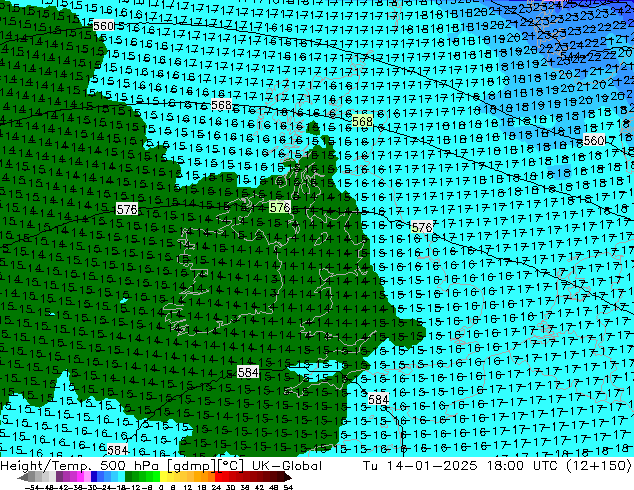The image size is (634, 490).
Task: Click the '(12+150)' forecast hour text
Action: click(x=598, y=466)
